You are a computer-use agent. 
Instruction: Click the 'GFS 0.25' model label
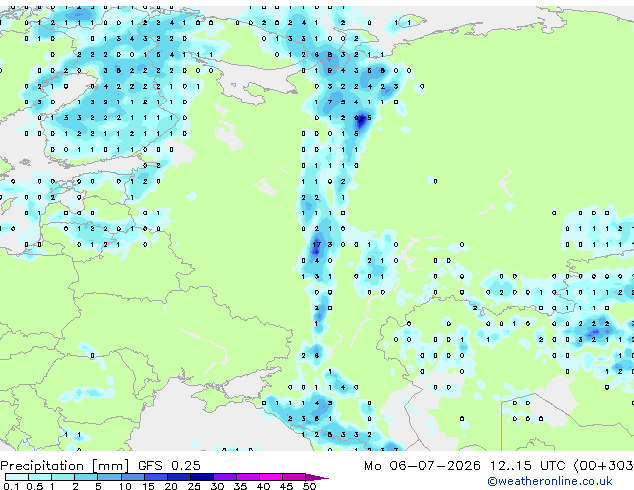click(x=169, y=465)
